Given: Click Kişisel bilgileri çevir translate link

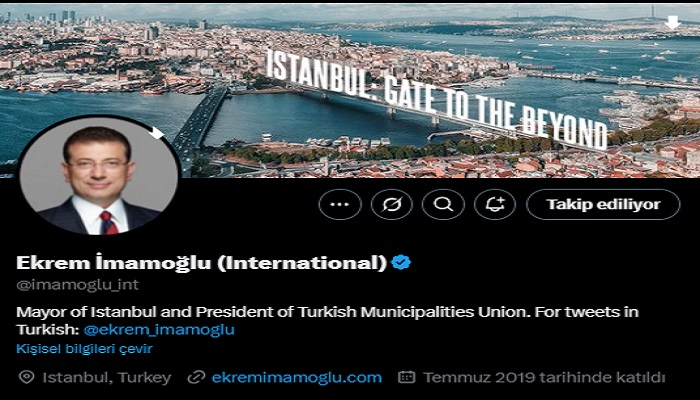Looking at the screenshot, I should 84,349.
